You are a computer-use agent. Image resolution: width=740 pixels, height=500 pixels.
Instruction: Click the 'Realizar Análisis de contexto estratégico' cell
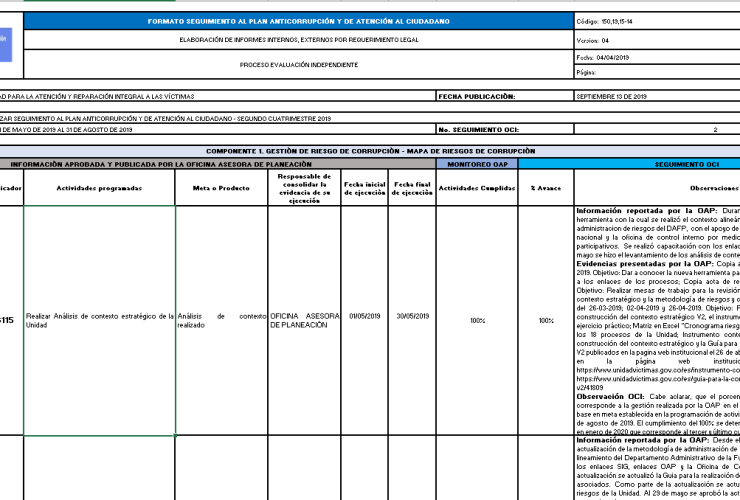(x=99, y=320)
